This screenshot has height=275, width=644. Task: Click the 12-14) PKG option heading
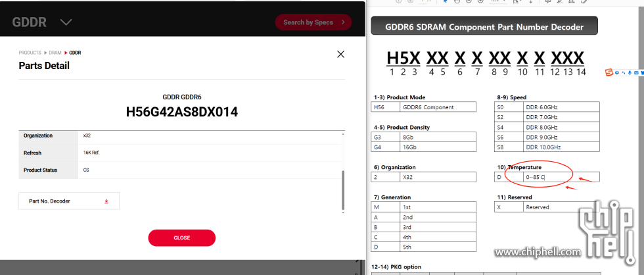396,267
